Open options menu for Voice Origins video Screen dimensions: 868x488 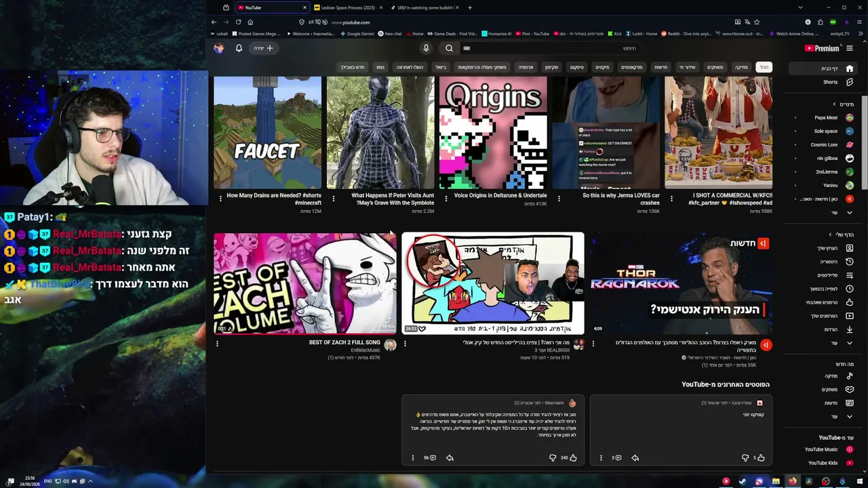(446, 199)
